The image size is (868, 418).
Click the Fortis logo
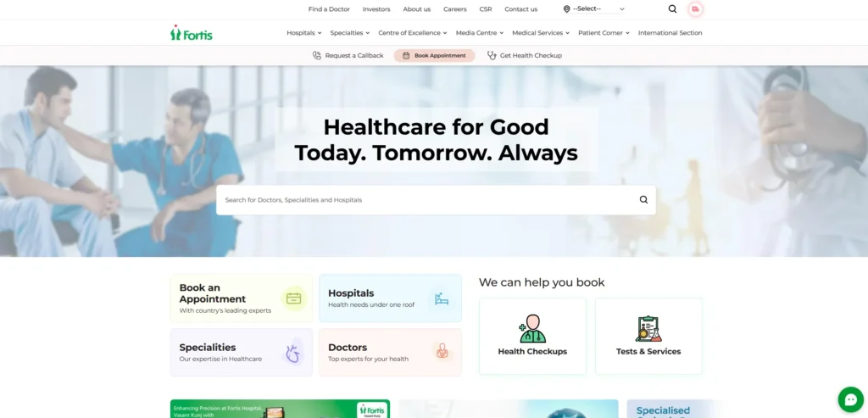(x=192, y=33)
